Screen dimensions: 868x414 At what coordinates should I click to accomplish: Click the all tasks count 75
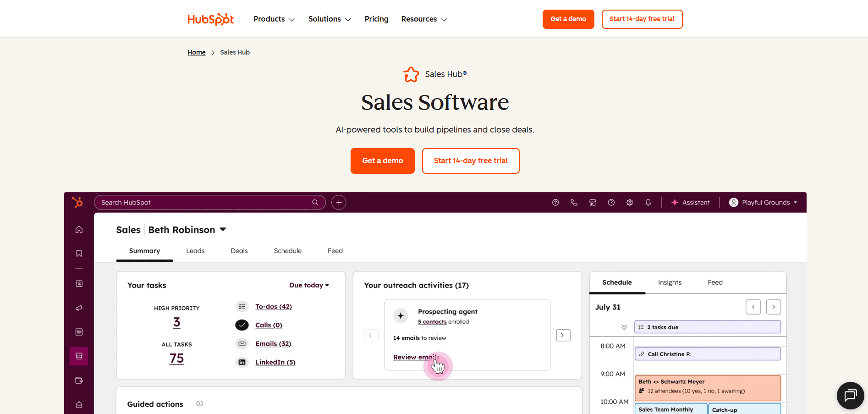click(177, 359)
